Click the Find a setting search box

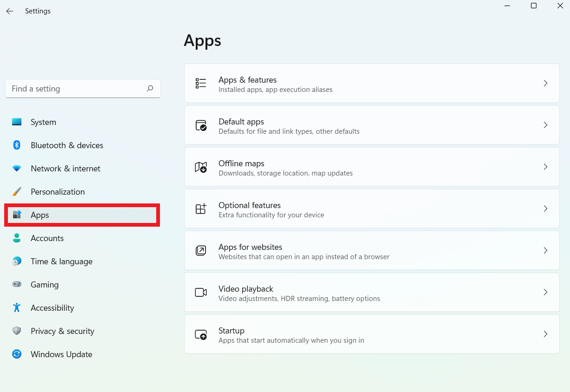83,89
